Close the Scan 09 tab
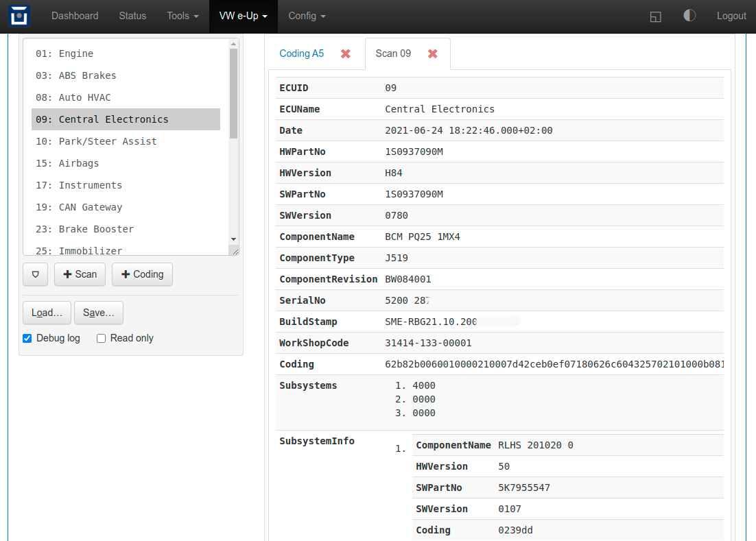Viewport: 756px width, 541px height. coord(433,53)
